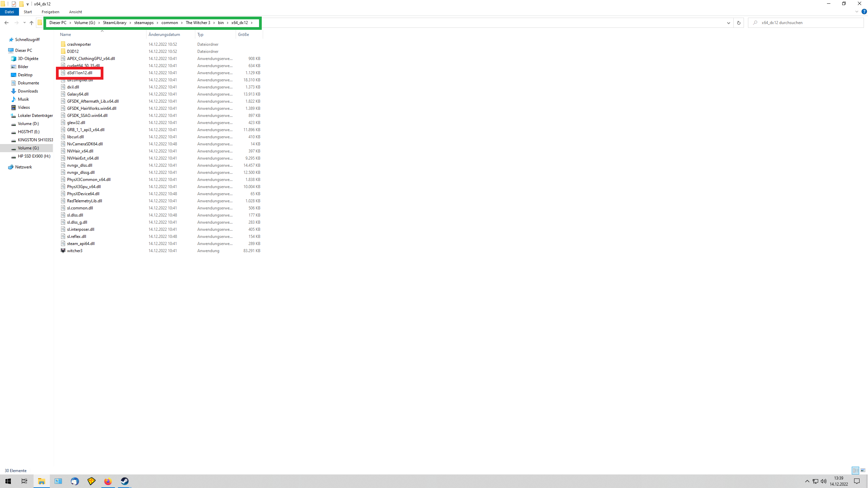Image resolution: width=868 pixels, height=488 pixels.
Task: Open Windows Start menu
Action: [8, 481]
